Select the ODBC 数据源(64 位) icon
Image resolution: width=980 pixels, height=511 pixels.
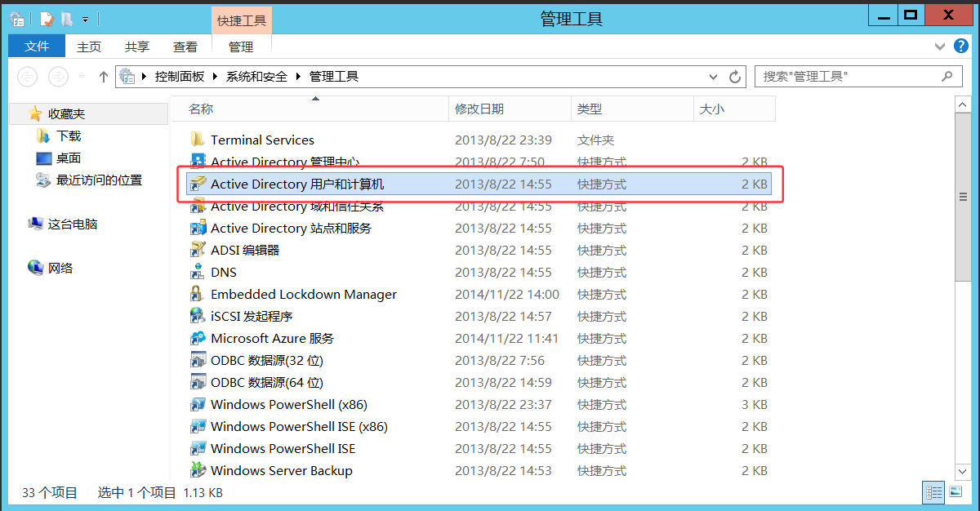(x=197, y=382)
